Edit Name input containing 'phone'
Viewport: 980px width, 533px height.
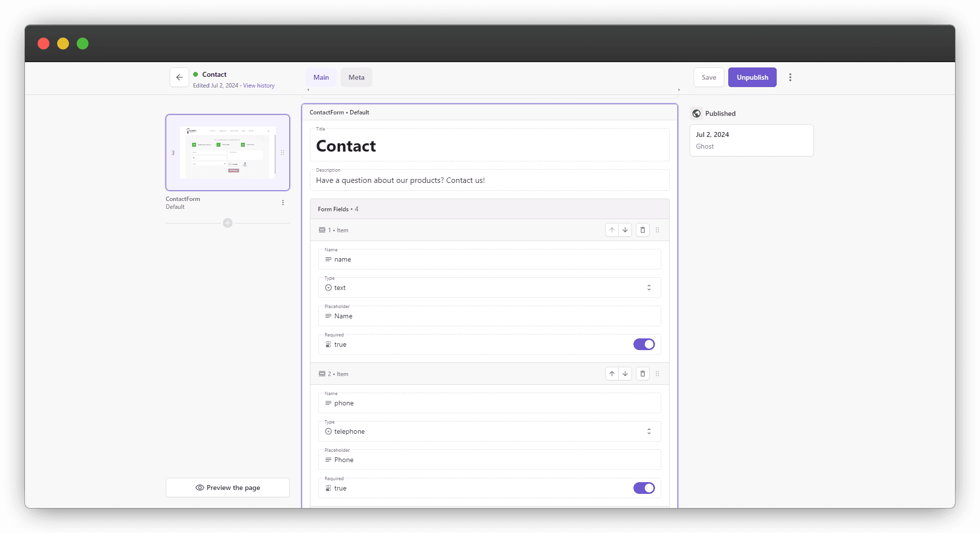(x=490, y=403)
